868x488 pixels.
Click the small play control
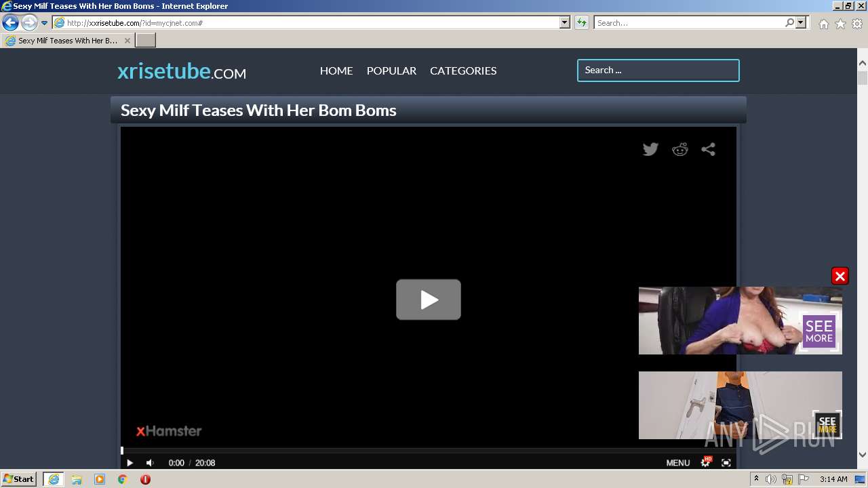[130, 463]
